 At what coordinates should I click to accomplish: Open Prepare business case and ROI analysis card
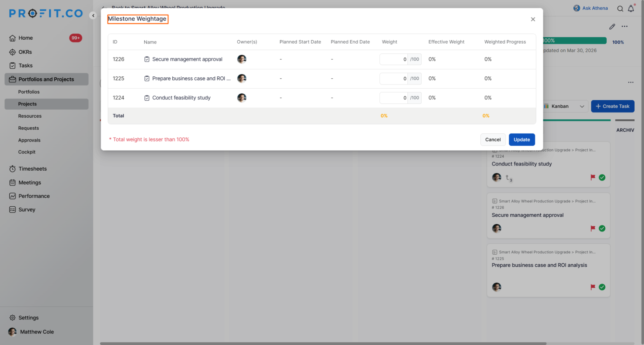point(548,271)
